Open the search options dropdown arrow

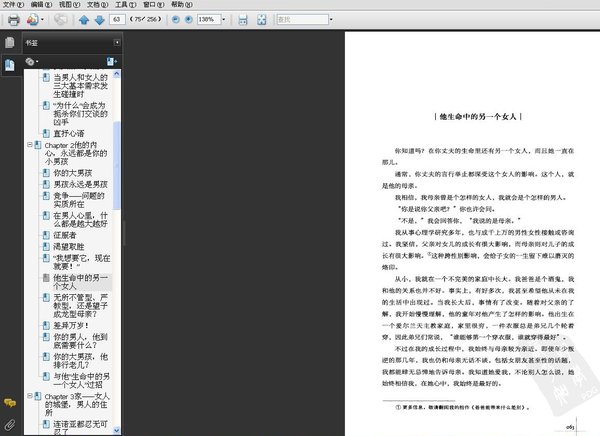[x=331, y=19]
